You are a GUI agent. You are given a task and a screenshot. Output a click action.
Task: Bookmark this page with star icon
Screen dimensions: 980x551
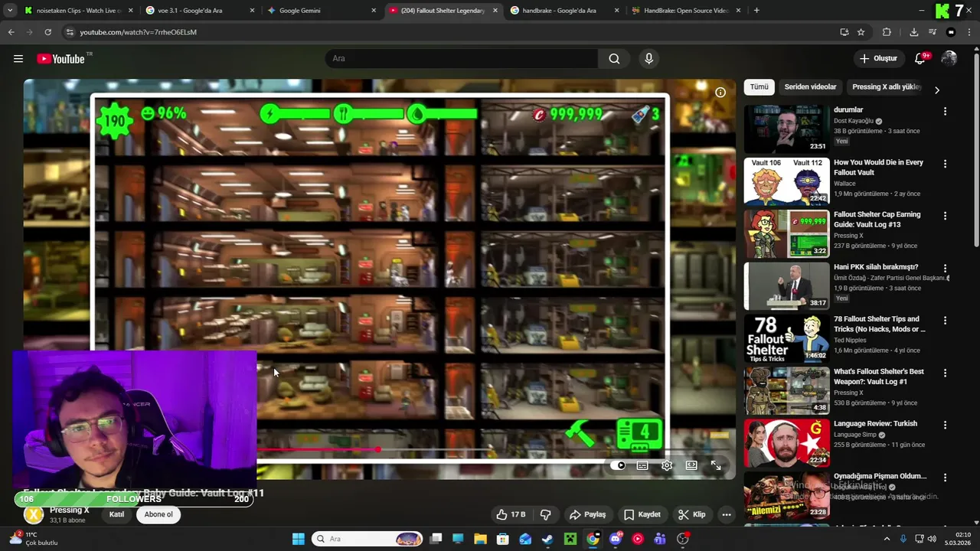pyautogui.click(x=861, y=32)
